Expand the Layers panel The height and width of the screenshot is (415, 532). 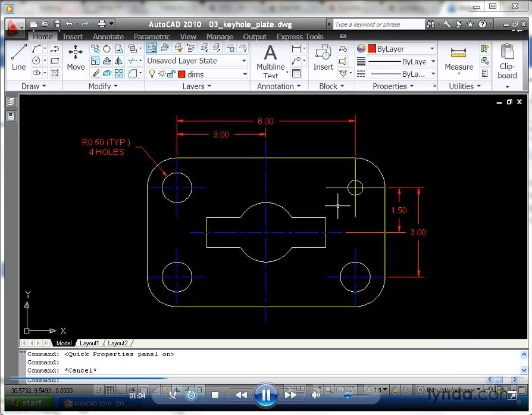197,86
